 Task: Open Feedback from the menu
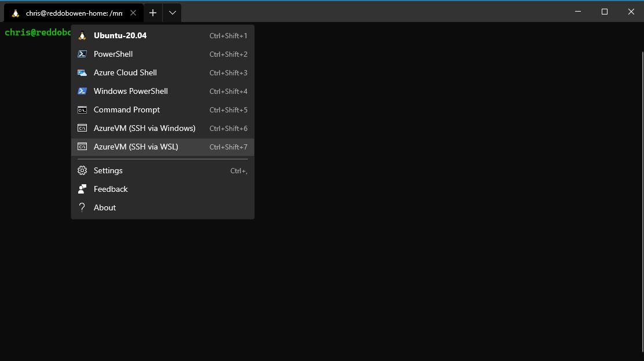pyautogui.click(x=110, y=189)
